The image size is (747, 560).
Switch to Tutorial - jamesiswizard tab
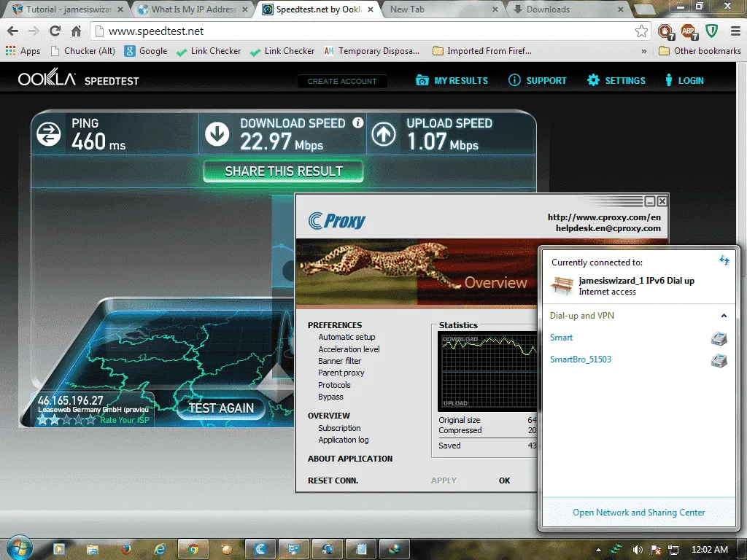point(68,9)
